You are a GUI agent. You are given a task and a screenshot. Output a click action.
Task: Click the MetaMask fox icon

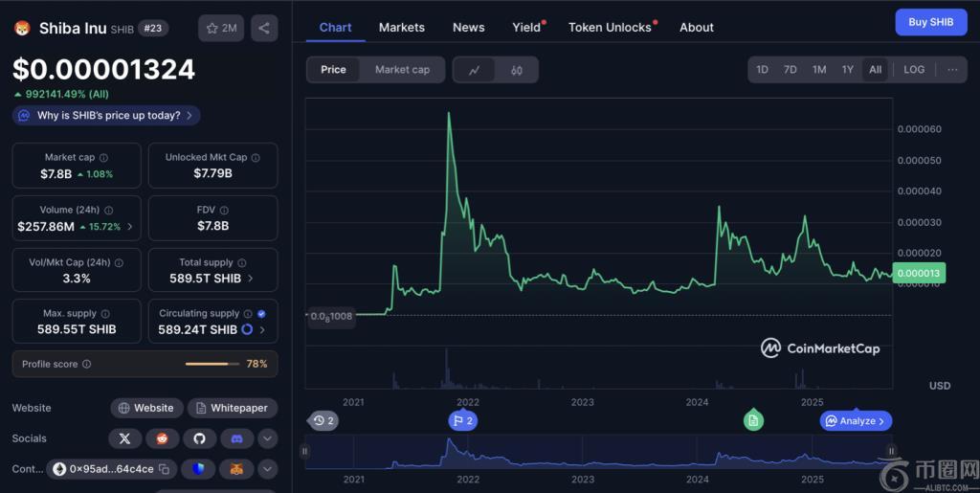236,469
